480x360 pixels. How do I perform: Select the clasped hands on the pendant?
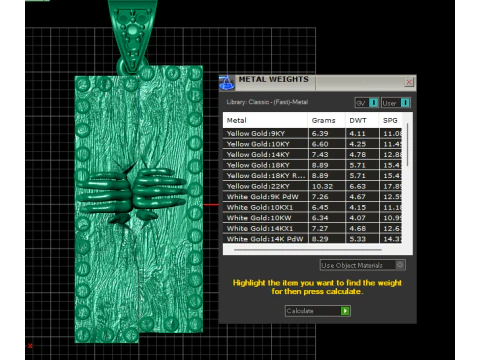pos(132,193)
